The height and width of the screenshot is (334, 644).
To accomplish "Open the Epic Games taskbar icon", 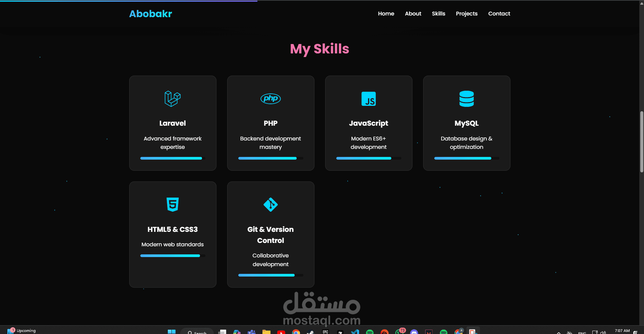I will tap(325, 332).
